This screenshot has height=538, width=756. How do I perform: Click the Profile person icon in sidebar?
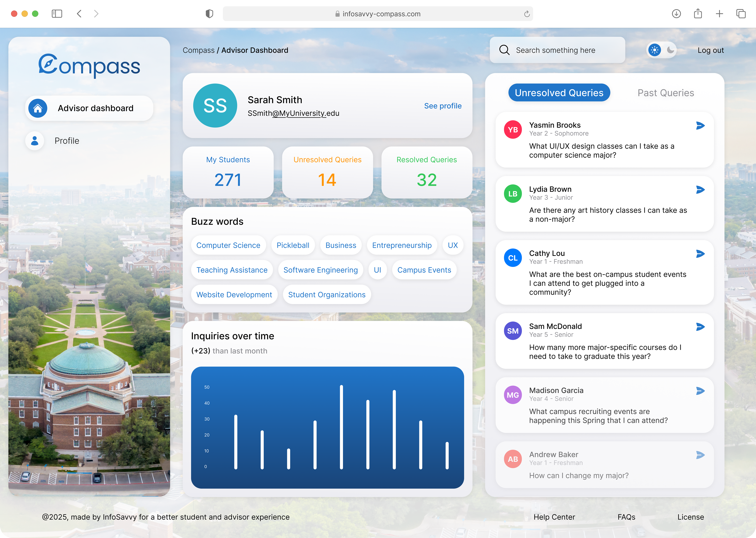pyautogui.click(x=35, y=141)
